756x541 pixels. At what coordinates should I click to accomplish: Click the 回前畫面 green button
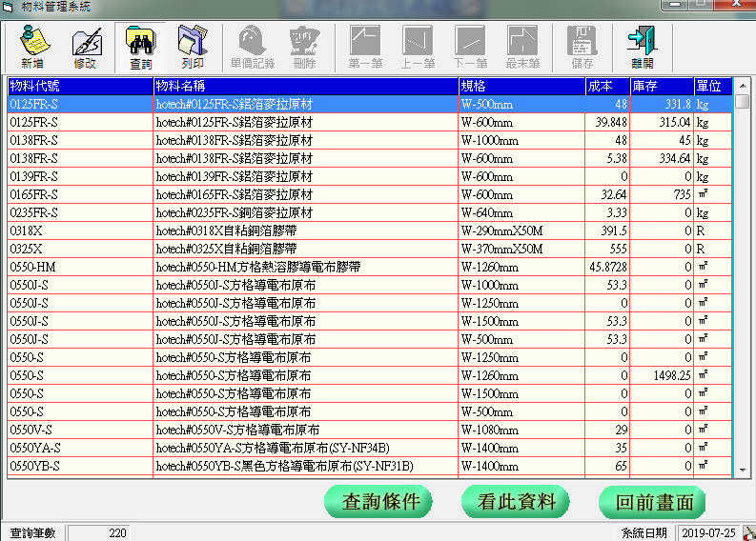click(652, 502)
